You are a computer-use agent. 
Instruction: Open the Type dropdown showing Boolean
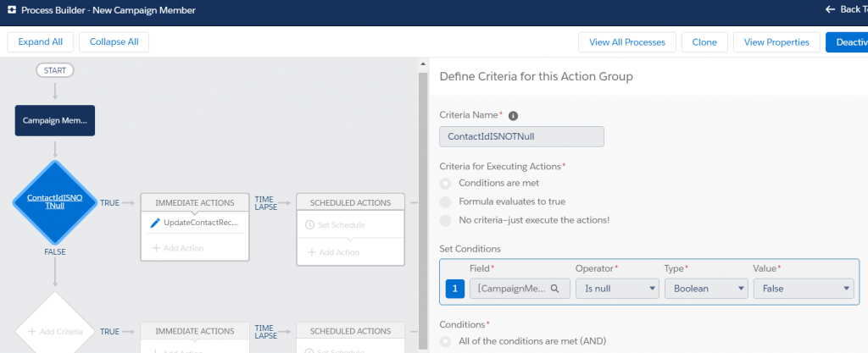[704, 289]
